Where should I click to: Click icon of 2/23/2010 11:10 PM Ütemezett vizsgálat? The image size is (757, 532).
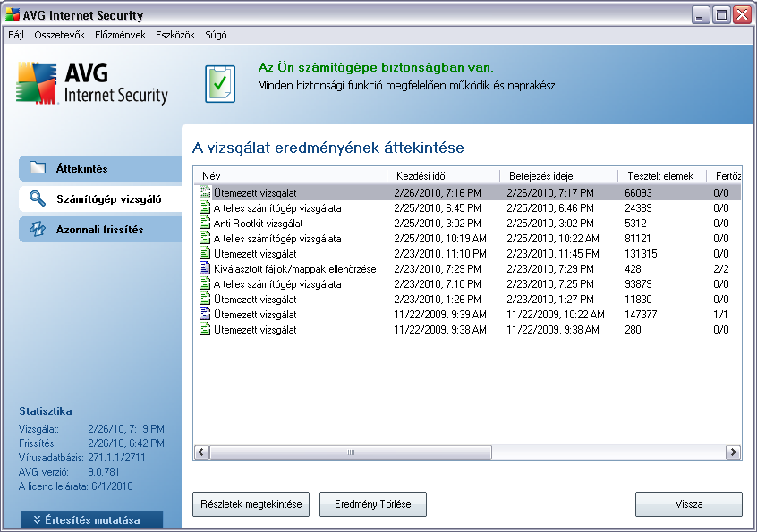(205, 253)
